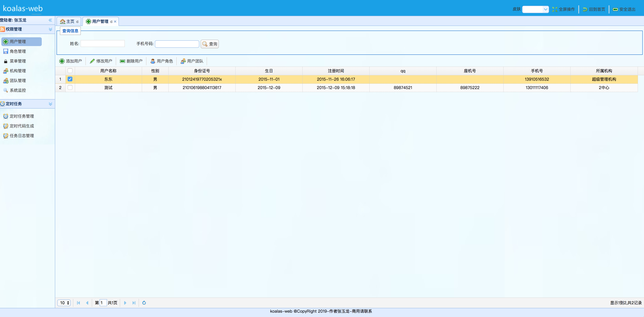
Task: Select the cell 东东
Action: [108, 79]
